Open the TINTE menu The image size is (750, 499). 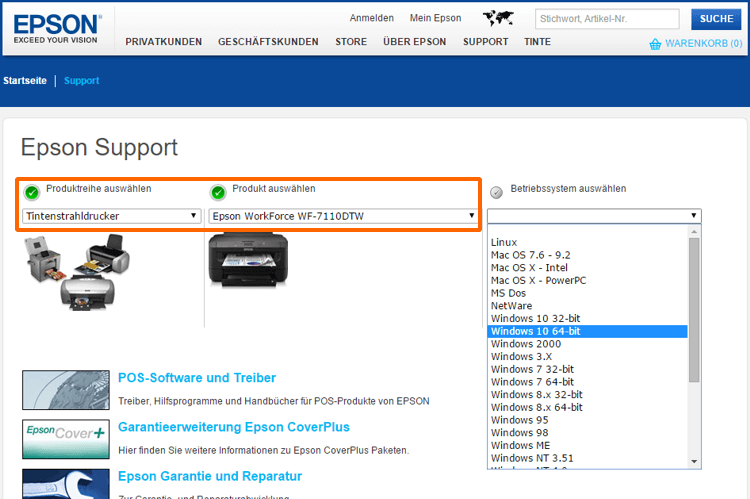(x=538, y=42)
